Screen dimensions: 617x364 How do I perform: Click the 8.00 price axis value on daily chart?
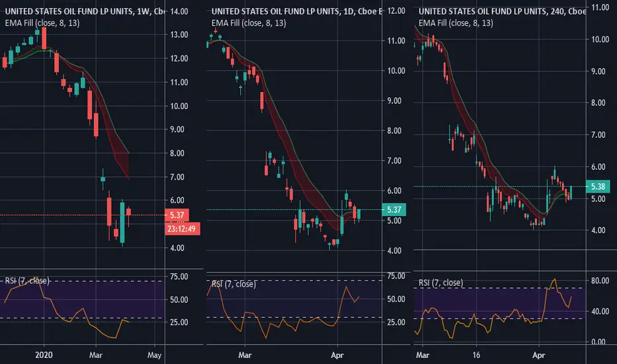click(395, 130)
